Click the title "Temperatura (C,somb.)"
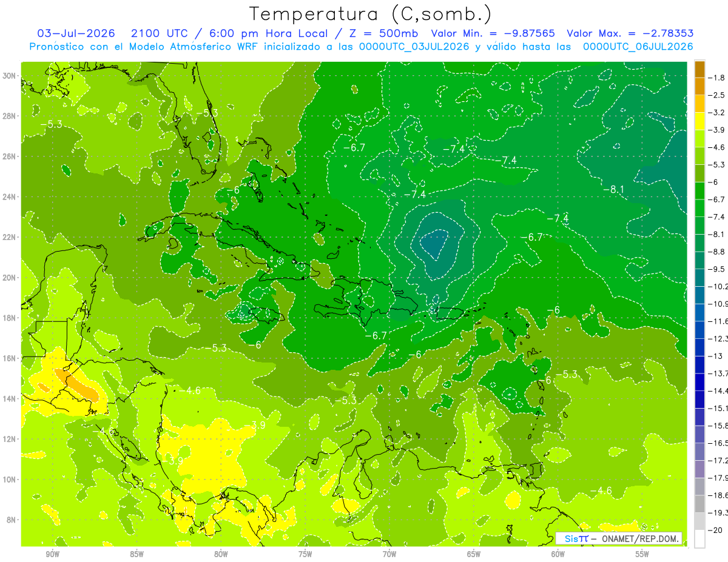 click(x=371, y=14)
